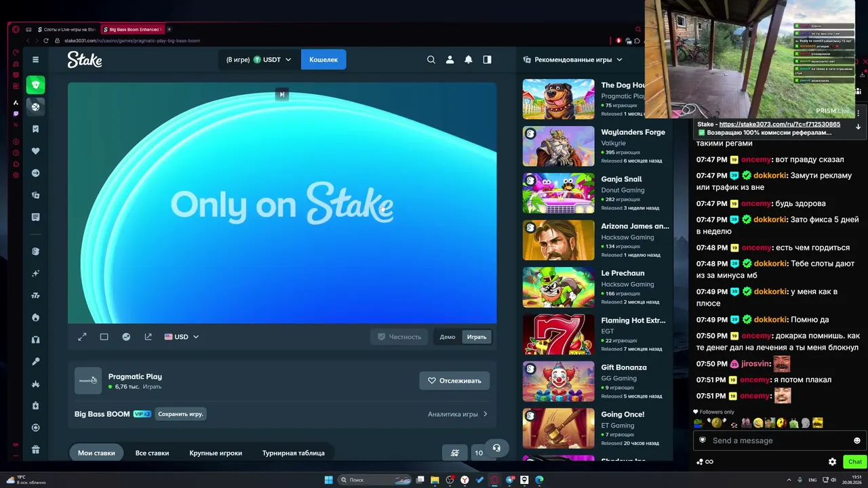This screenshot has height=488, width=868.
Task: Open live stats chart icon
Action: 126,337
